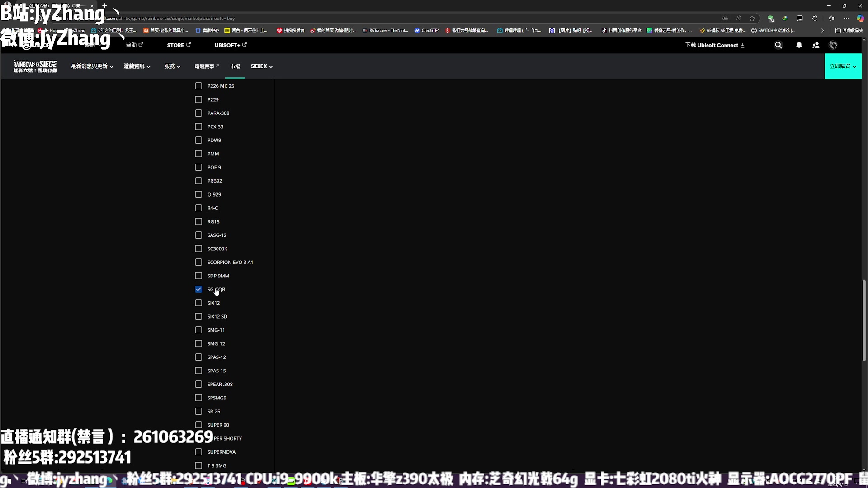Select the PMM filter label
Image resolution: width=868 pixels, height=488 pixels.
point(213,154)
